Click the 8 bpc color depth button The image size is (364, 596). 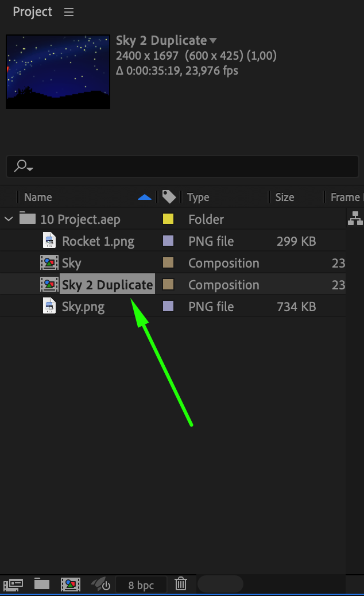pyautogui.click(x=141, y=585)
